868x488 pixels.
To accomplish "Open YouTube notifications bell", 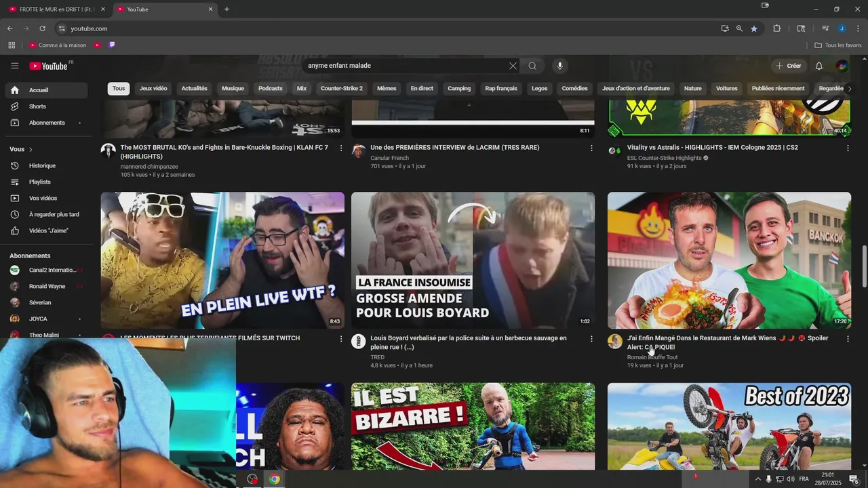I will click(x=818, y=66).
